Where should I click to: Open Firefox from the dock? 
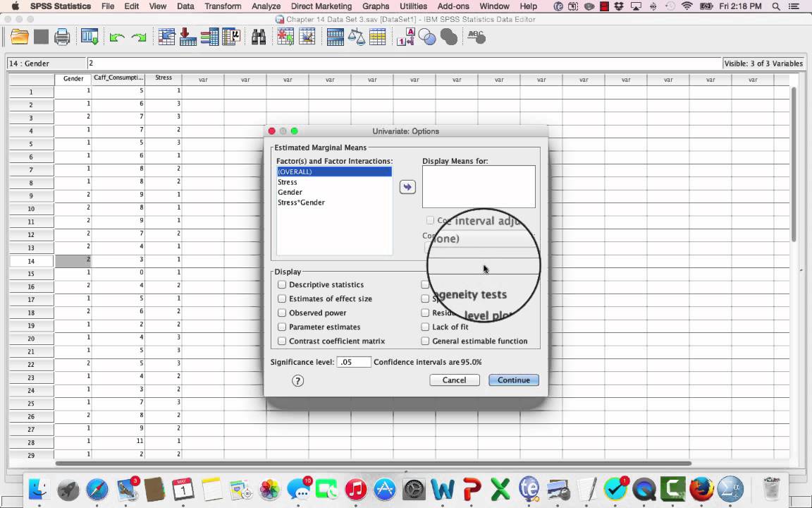[701, 489]
